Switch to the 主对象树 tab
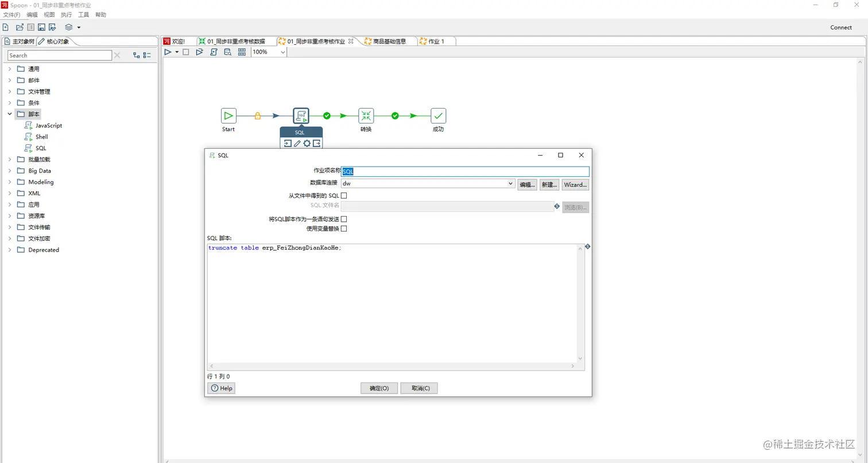 (x=20, y=41)
